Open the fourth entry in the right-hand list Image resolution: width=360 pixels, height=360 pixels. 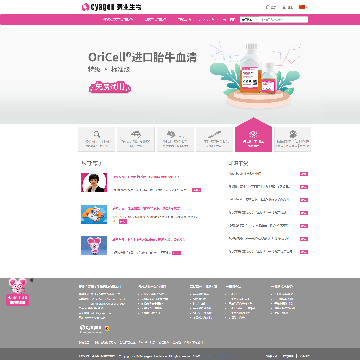point(257,213)
